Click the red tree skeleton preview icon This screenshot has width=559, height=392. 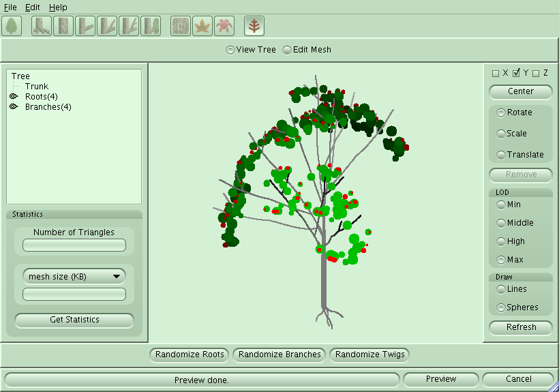point(254,26)
